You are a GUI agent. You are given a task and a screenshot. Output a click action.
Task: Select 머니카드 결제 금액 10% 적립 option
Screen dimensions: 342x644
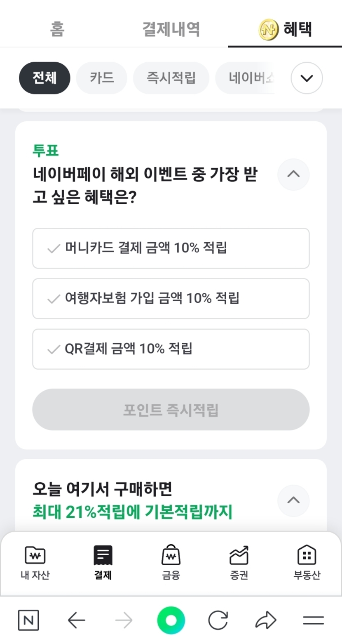171,248
